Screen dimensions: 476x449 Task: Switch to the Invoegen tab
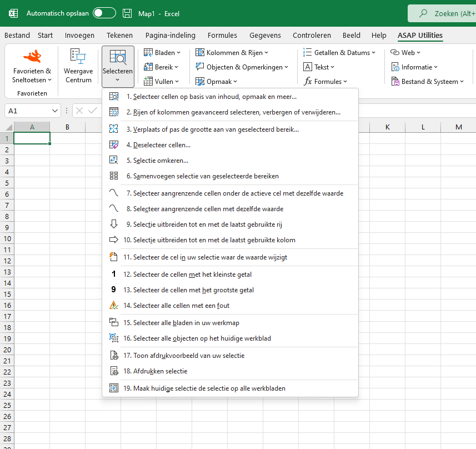(x=79, y=35)
